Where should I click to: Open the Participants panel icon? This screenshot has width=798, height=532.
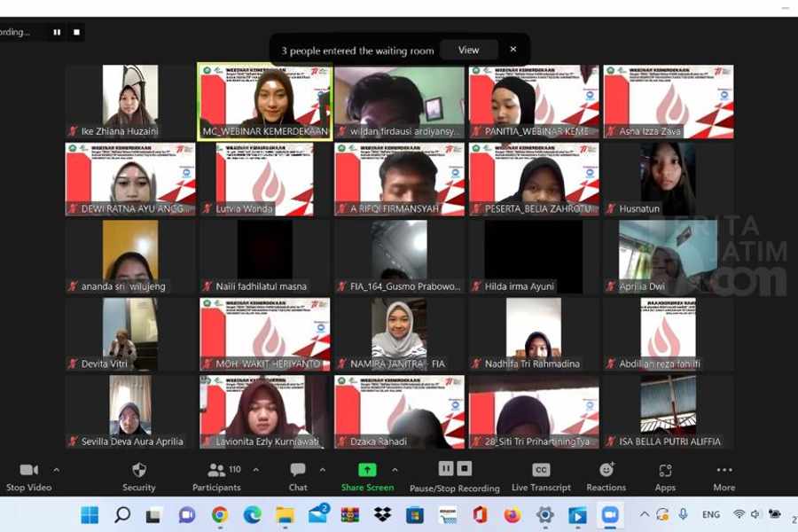tap(217, 470)
